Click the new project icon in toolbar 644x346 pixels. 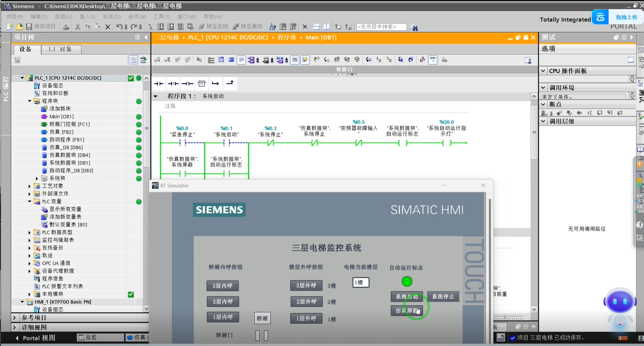10,26
